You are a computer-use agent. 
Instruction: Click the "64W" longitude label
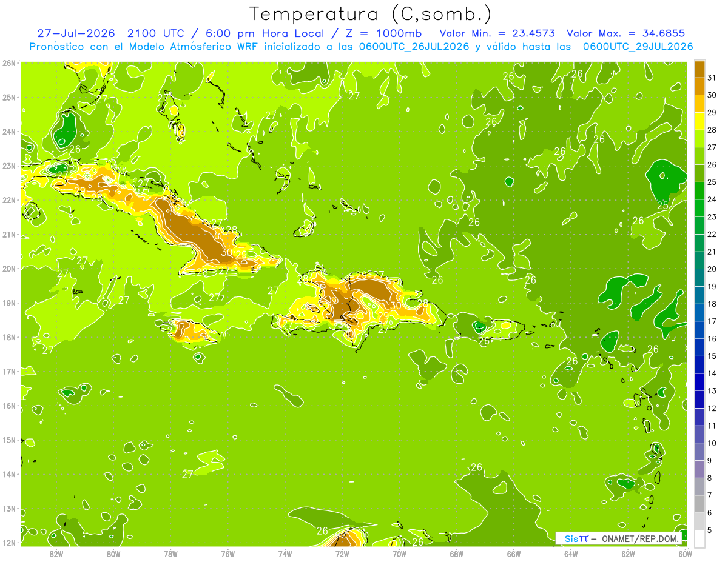coord(571,554)
